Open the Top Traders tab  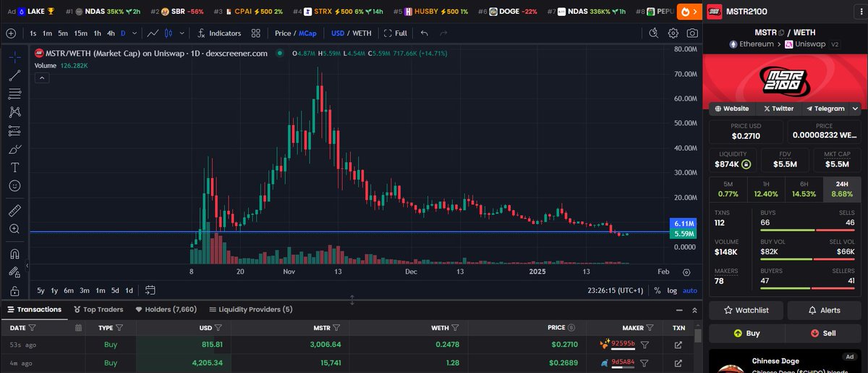point(99,309)
